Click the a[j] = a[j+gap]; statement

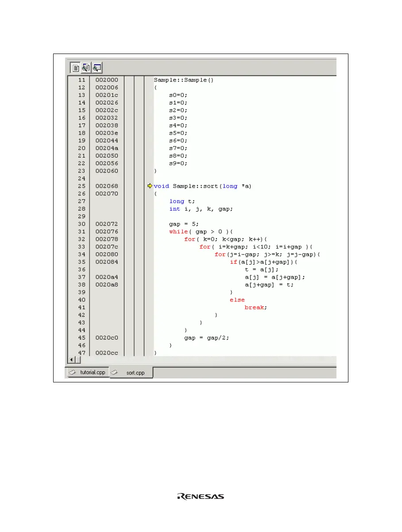(275, 277)
